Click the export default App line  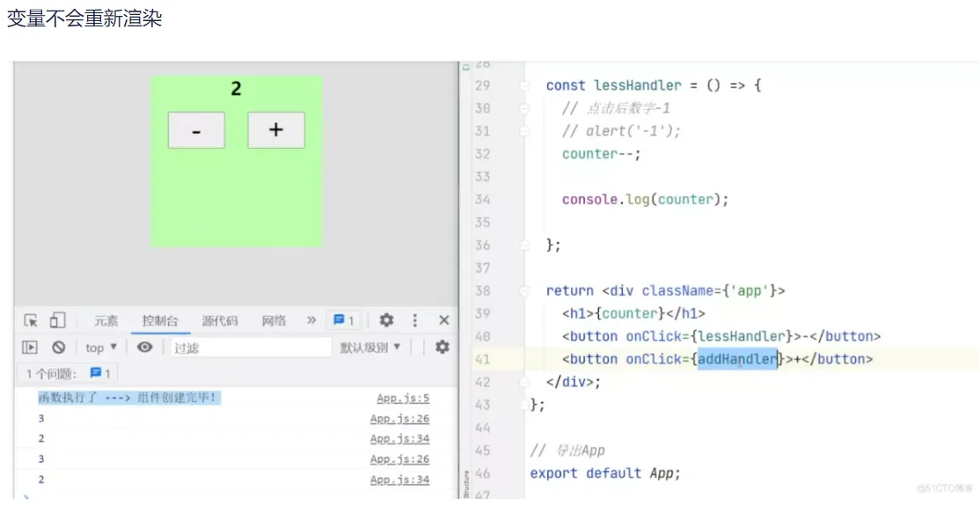605,473
